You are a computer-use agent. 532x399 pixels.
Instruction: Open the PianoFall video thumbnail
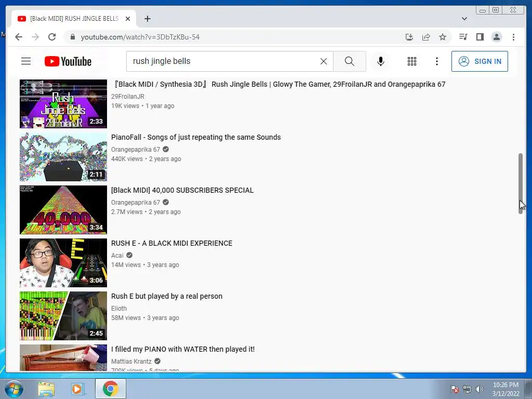tap(63, 157)
